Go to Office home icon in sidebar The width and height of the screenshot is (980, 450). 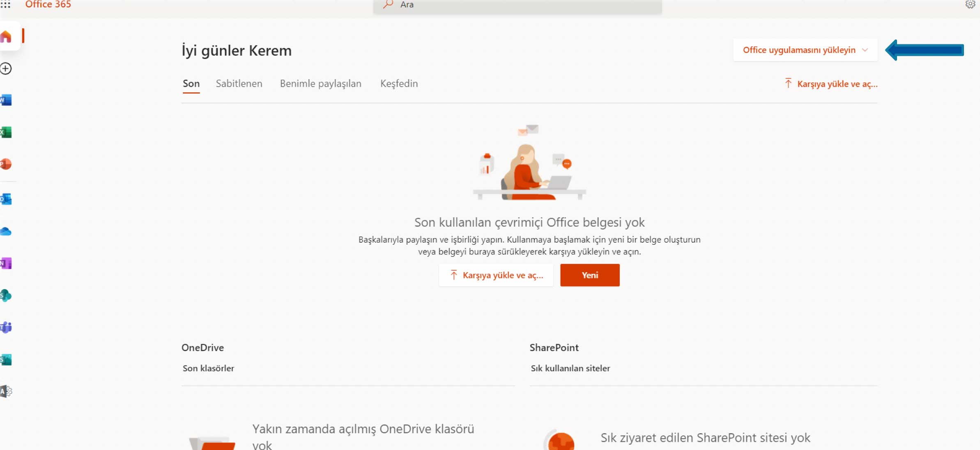pos(6,37)
